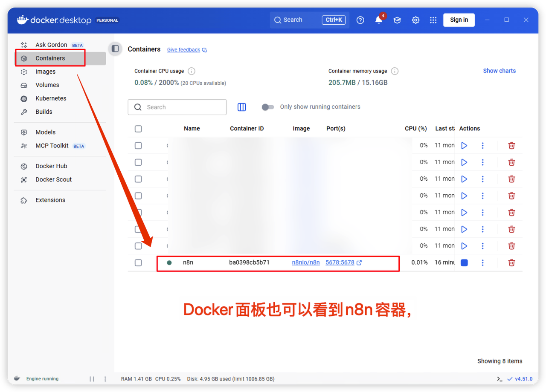Click the top Search box with Ctrl+K
The image size is (546, 392).
(x=309, y=20)
